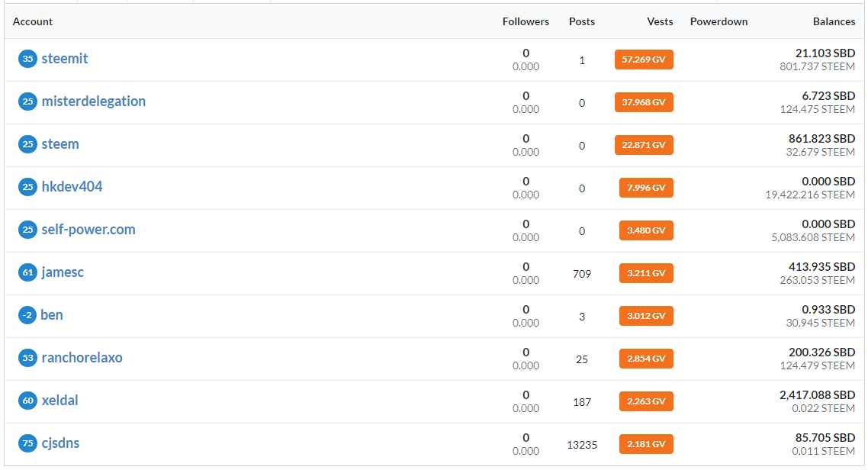Visit the self-power.com account link

88,230
